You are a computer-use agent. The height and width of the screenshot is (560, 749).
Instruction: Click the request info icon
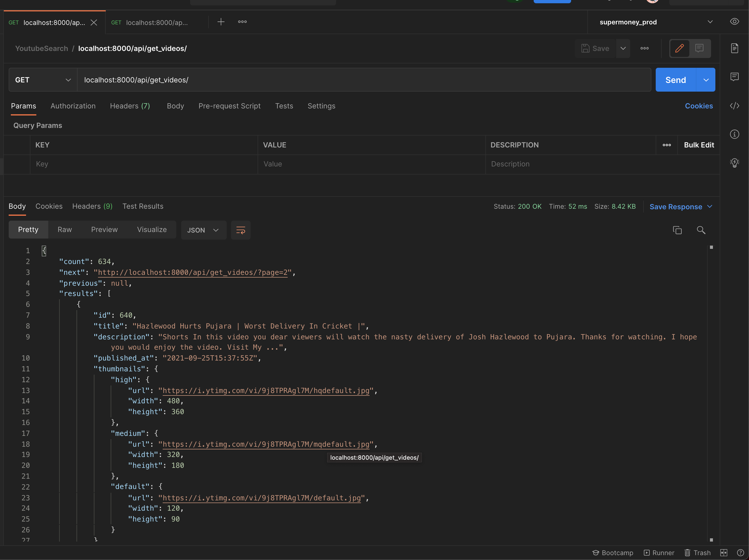[x=734, y=134]
